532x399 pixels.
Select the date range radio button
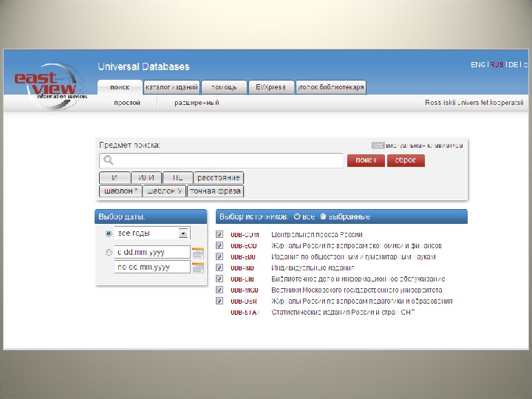pyautogui.click(x=109, y=253)
